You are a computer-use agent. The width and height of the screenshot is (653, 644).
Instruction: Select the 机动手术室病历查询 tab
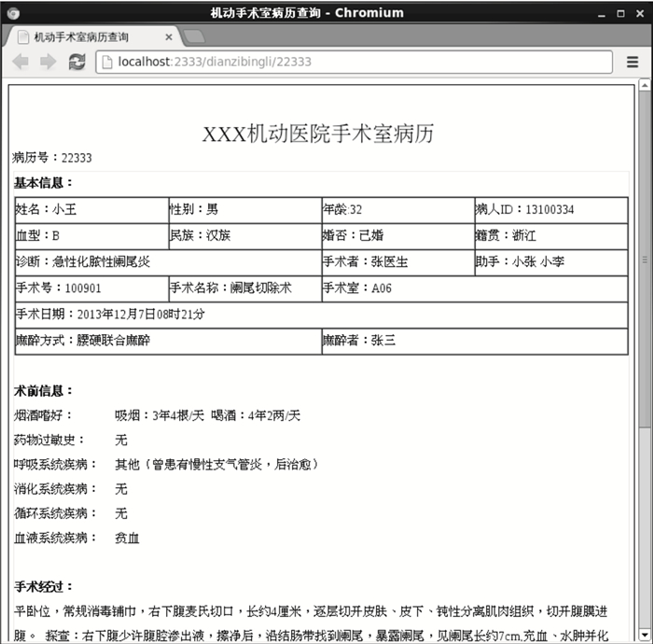pos(91,36)
